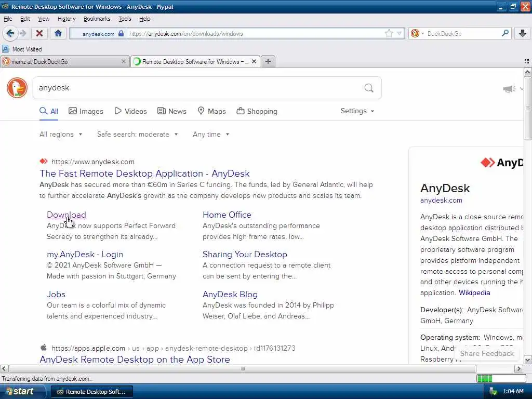
Task: Click the megaphone icon at top right
Action: pos(509,89)
